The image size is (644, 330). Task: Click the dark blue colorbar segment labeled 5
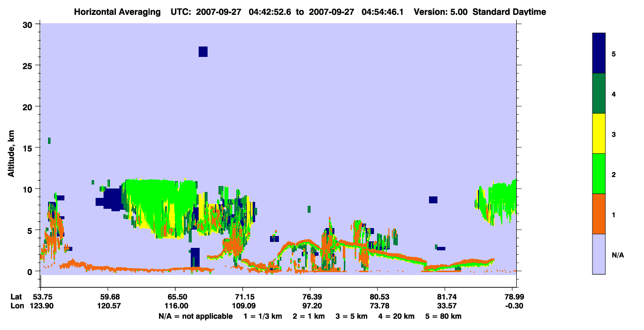click(599, 53)
